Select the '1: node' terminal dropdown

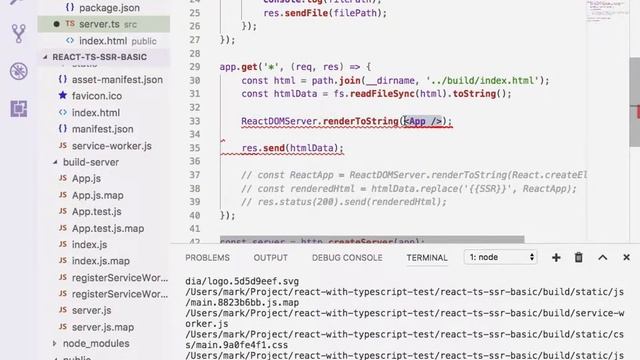tap(501, 257)
